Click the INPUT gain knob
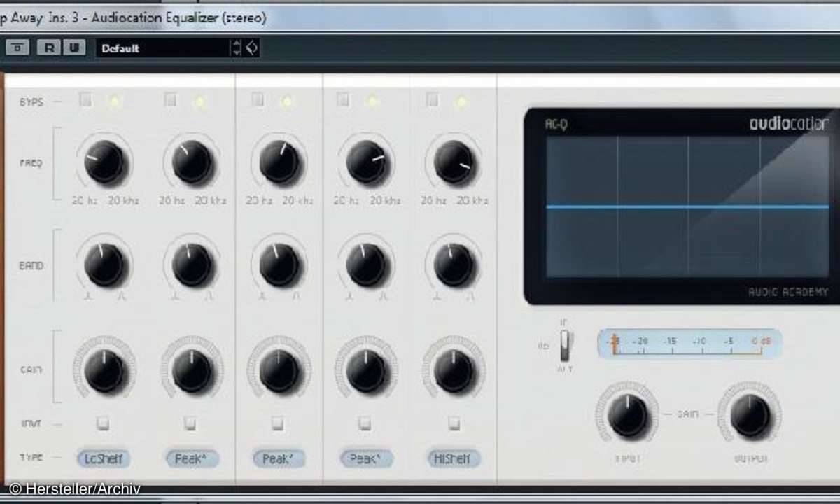840x504 pixels. 627,415
